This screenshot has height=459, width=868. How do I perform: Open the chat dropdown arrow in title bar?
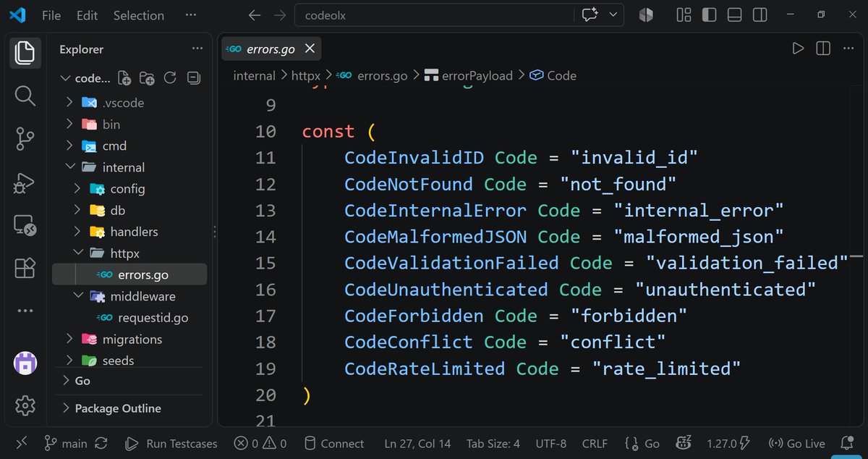[x=613, y=14]
